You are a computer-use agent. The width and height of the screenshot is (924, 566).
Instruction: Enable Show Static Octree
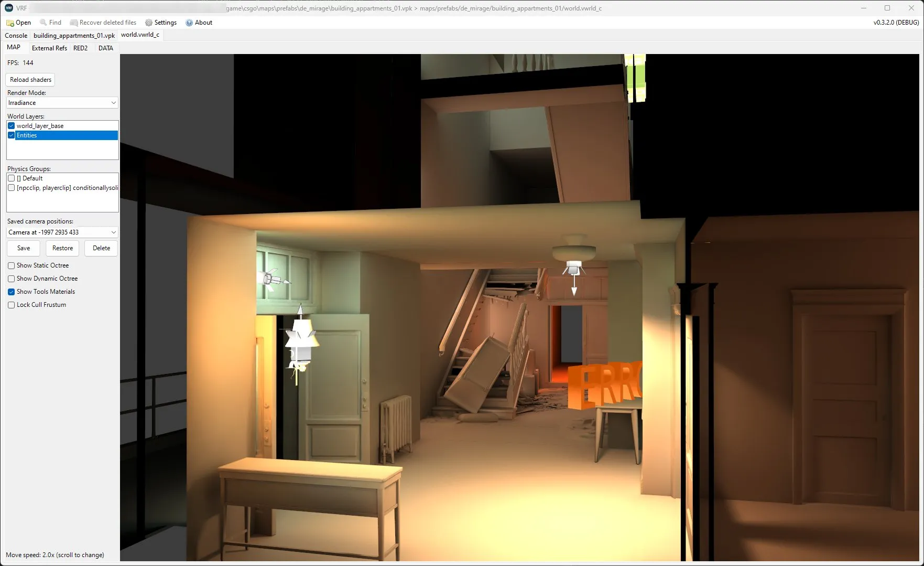point(11,265)
